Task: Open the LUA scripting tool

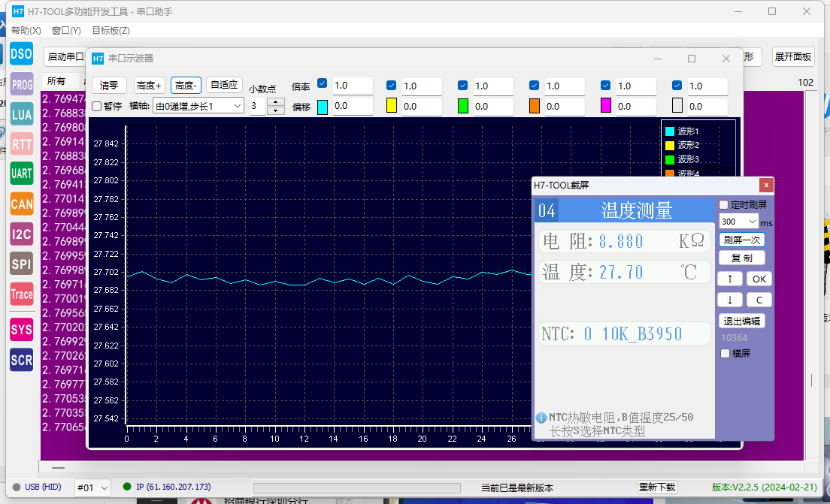Action: coord(22,114)
